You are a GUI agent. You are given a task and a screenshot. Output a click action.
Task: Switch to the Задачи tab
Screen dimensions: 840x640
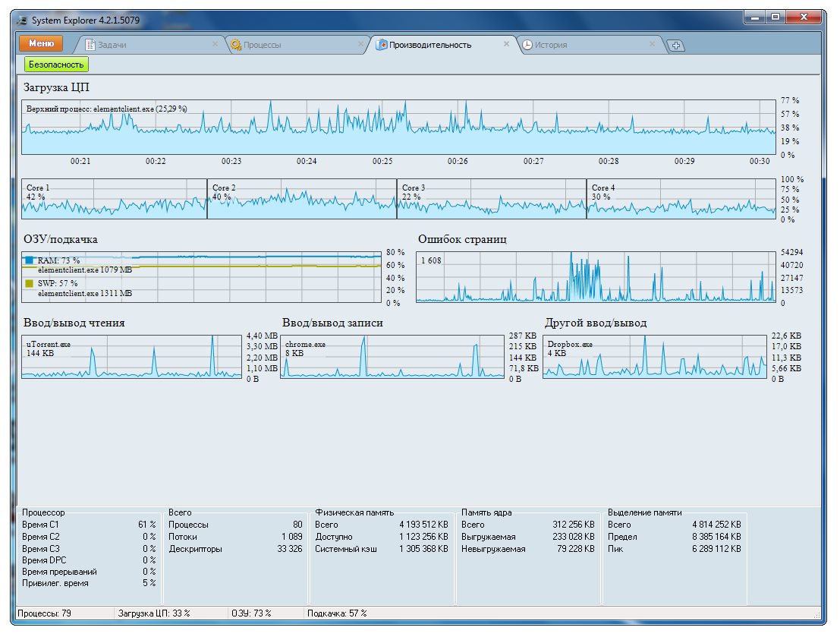point(112,45)
